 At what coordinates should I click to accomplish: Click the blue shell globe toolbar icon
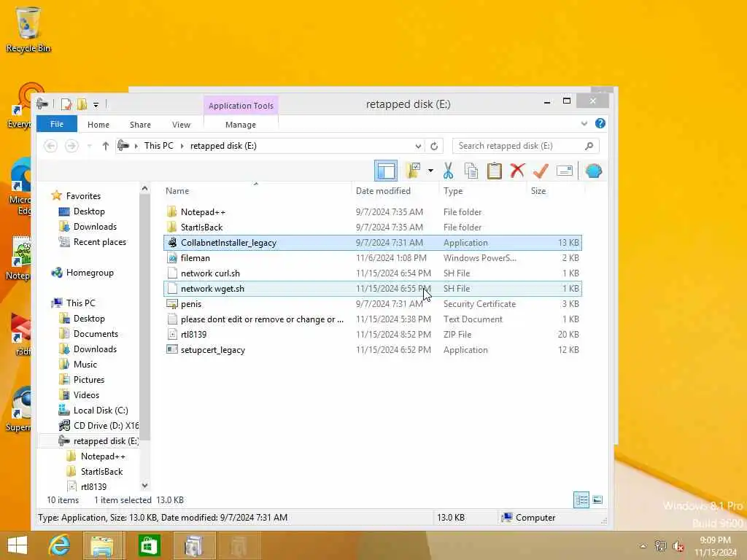[594, 171]
